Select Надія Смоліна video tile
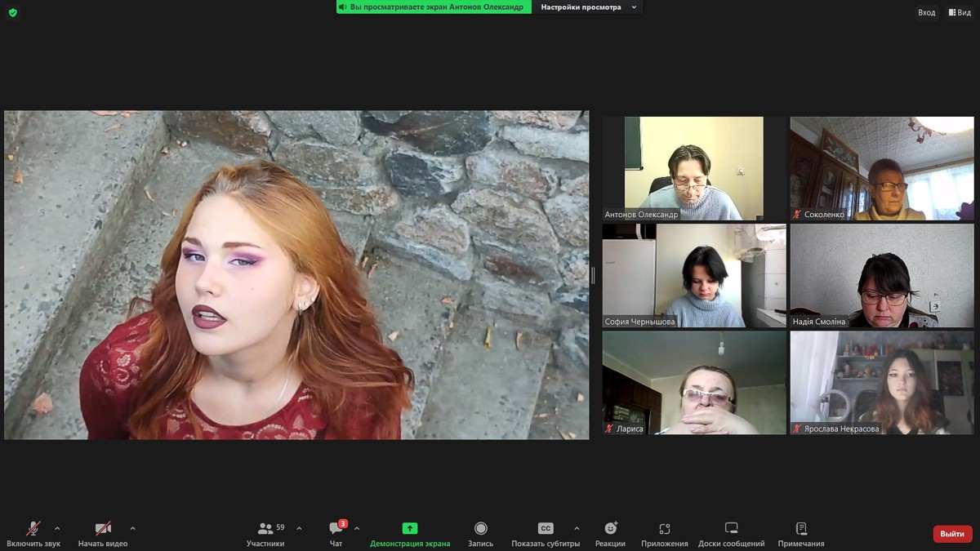Viewport: 980px width, 551px height. [x=882, y=276]
